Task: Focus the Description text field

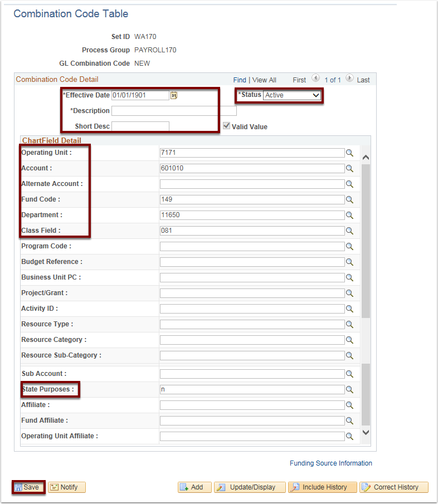Action: [x=174, y=111]
